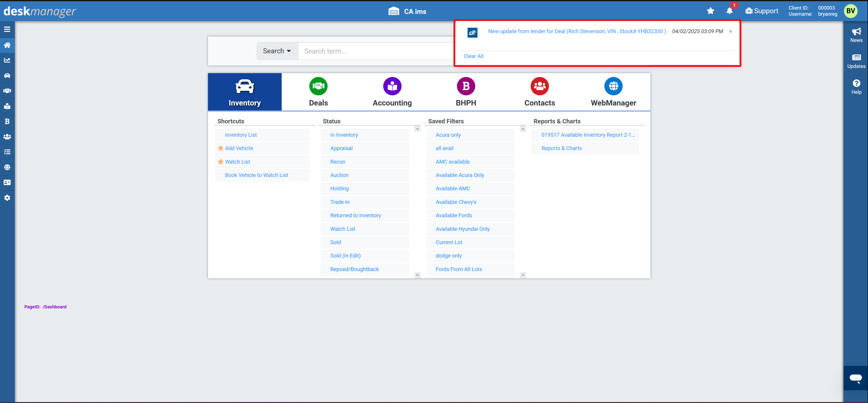Go to the Home icon in the sidebar
Image resolution: width=868 pixels, height=403 pixels.
(x=7, y=45)
